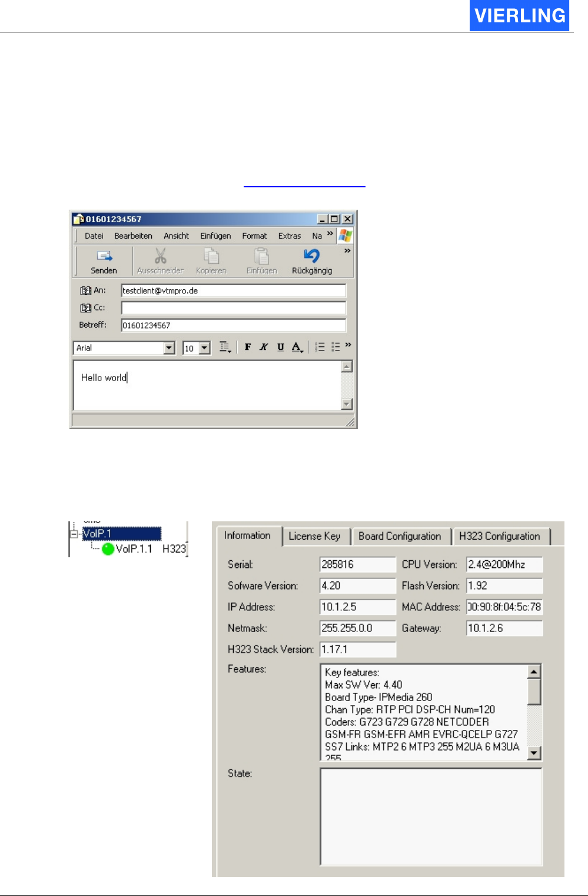Click the Board Type- IPMedia 260 line
This screenshot has height=896, width=588.
point(378,697)
